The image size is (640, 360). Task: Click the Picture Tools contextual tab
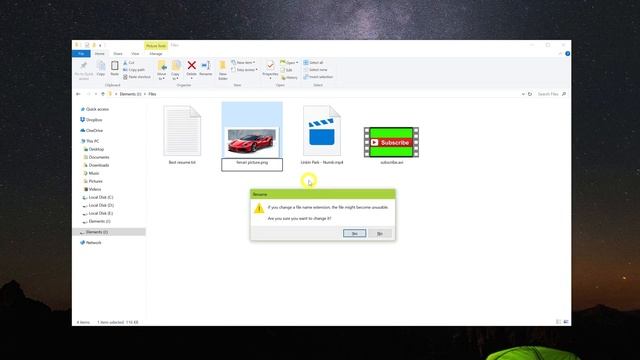(x=156, y=46)
